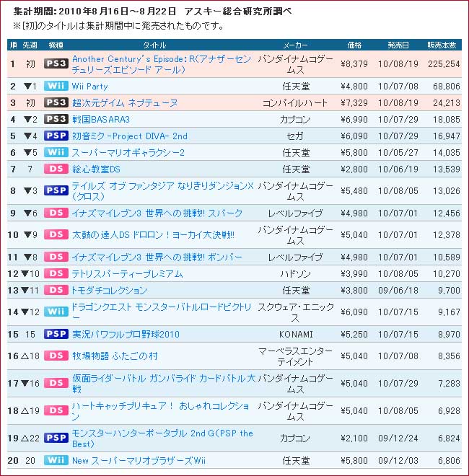Click the release date 09/06/18
The height and width of the screenshot is (476, 469).
[x=398, y=291]
